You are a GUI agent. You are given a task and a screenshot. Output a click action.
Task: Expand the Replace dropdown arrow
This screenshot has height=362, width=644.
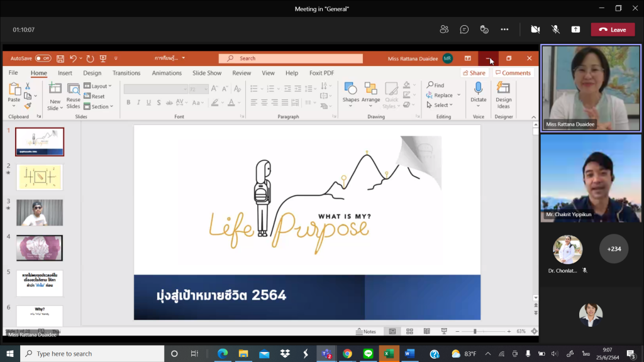tap(458, 96)
